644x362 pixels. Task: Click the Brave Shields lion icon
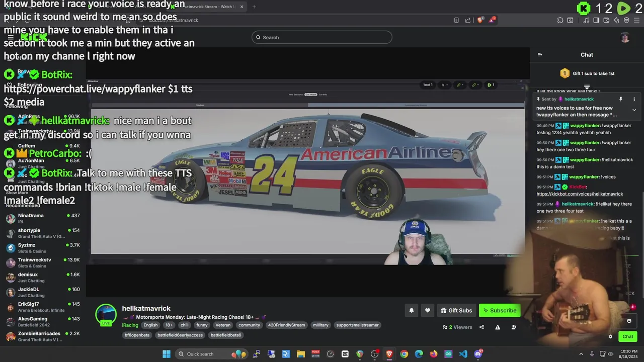(480, 20)
